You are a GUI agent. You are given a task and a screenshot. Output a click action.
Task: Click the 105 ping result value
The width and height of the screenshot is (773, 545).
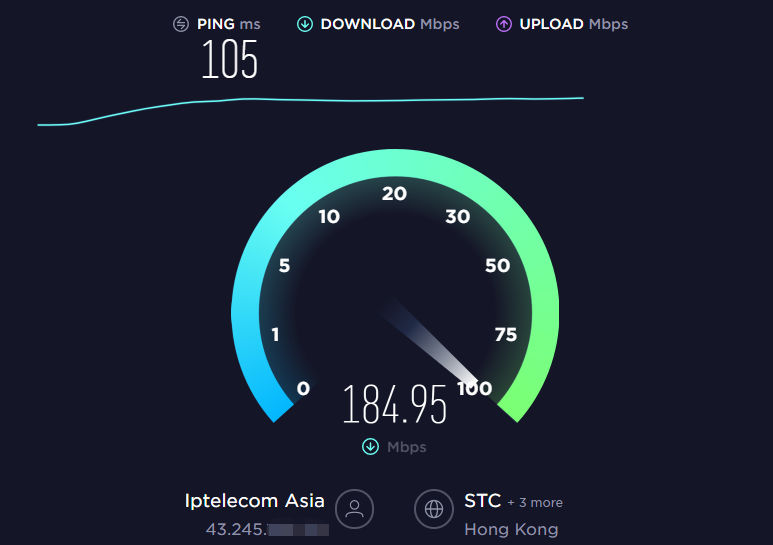(230, 60)
